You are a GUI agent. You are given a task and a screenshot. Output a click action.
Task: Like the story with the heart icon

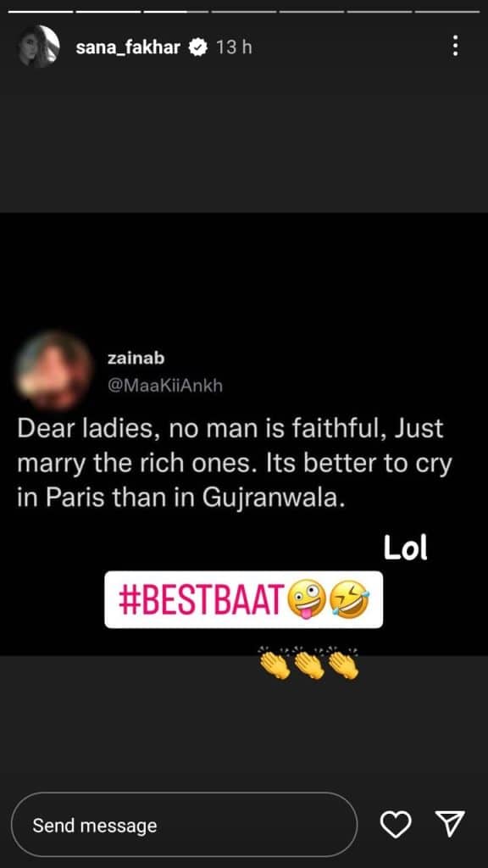coord(396,825)
